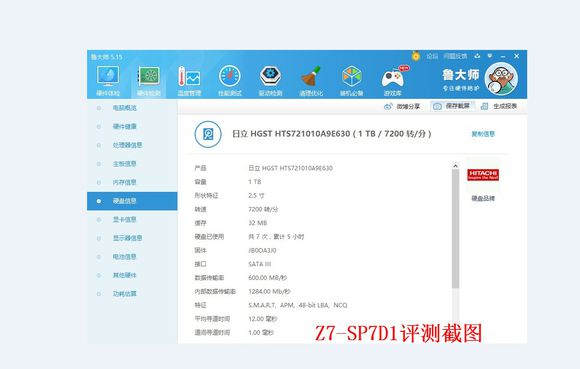The width and height of the screenshot is (580, 369).
Task: Click the round hard disk icon
Action: (x=208, y=134)
